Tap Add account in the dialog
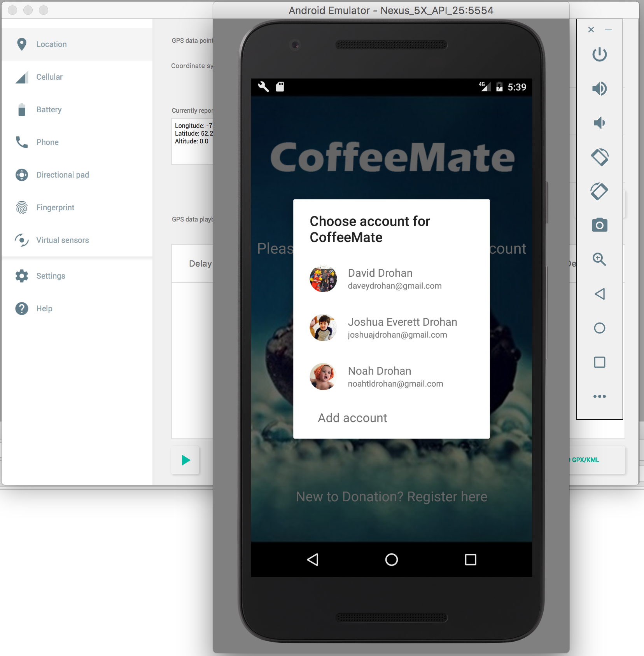Viewport: 644px width, 656px height. pyautogui.click(x=352, y=418)
